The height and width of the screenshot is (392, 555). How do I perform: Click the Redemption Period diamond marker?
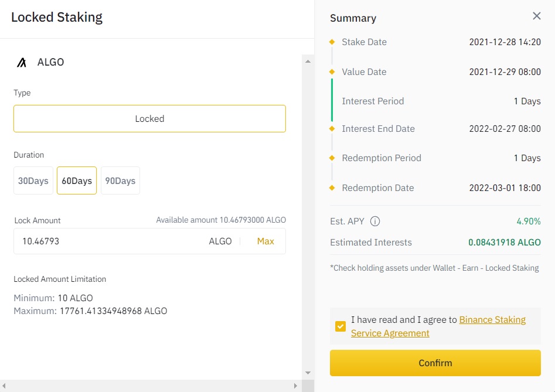coord(332,158)
